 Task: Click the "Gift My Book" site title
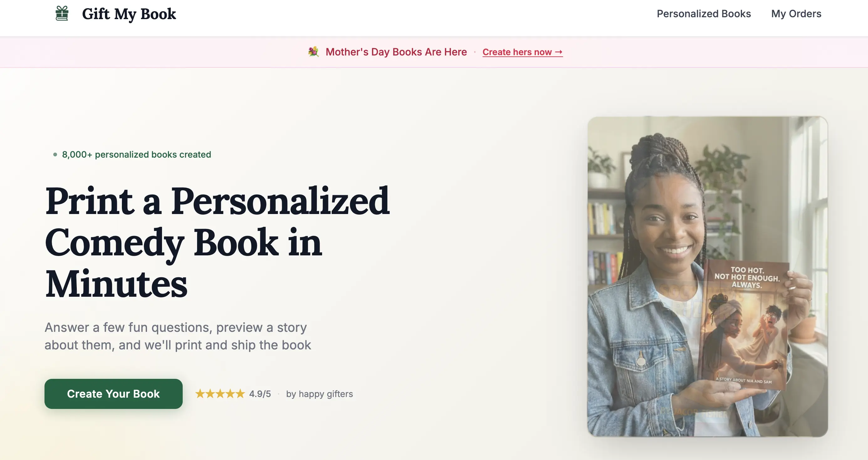point(129,14)
